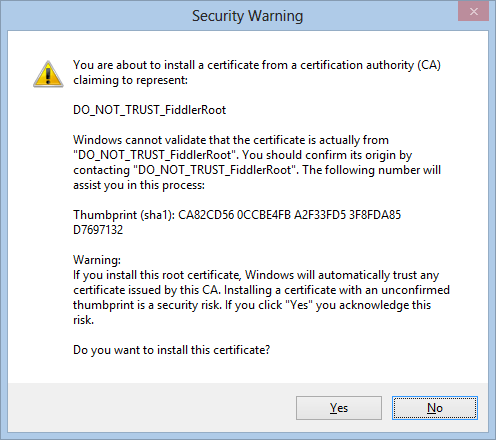The image size is (496, 440).
Task: Click the "You are about to install" sentence
Action: (x=257, y=65)
